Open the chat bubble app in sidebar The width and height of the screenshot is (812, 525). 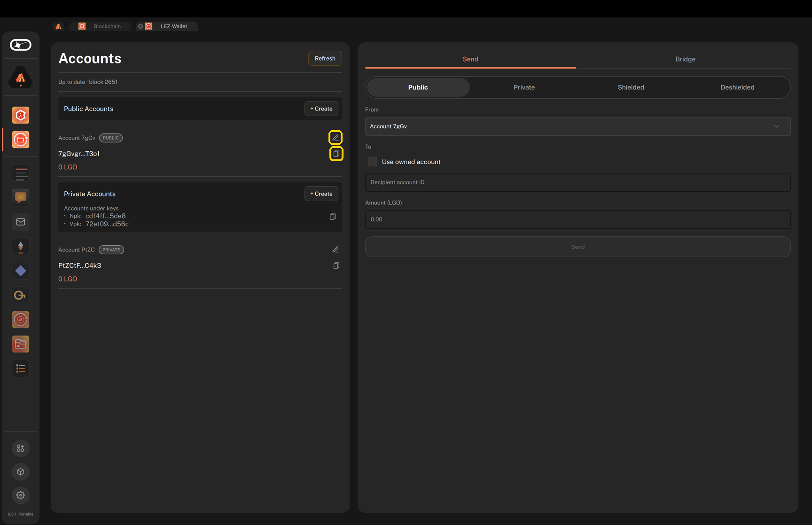(x=21, y=197)
